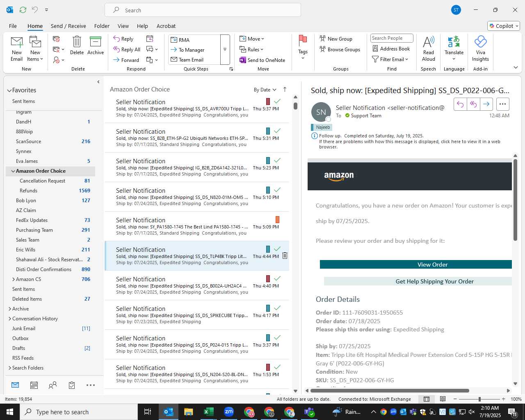This screenshot has height=420, width=525.
Task: Click the Read Aloud icon
Action: tap(429, 42)
